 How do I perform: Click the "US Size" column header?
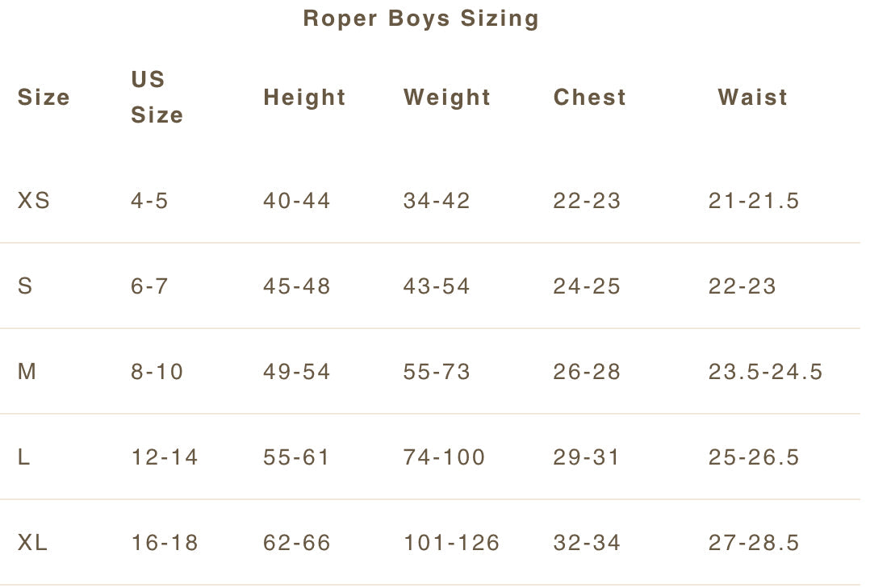click(x=157, y=97)
